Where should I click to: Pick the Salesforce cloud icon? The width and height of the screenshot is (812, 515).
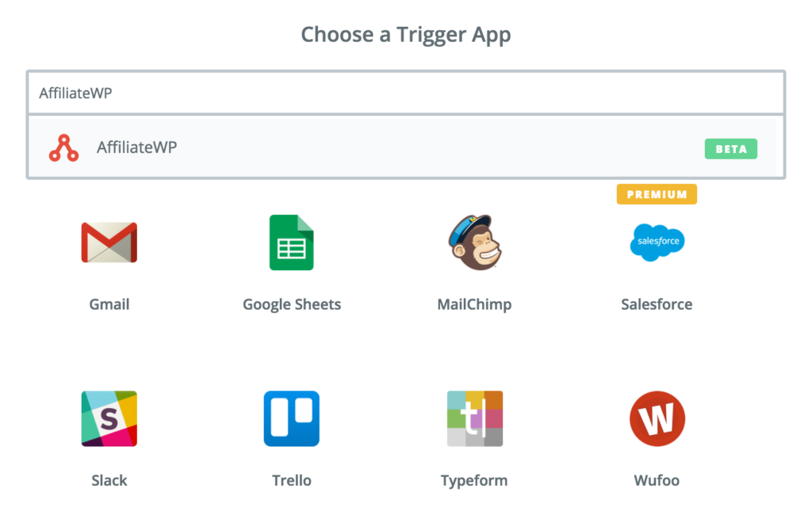657,242
